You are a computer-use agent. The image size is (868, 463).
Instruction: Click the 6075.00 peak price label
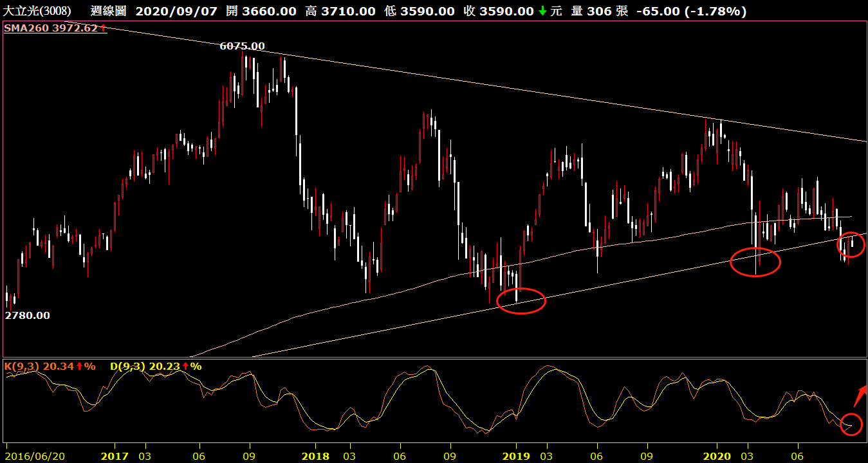click(x=242, y=46)
